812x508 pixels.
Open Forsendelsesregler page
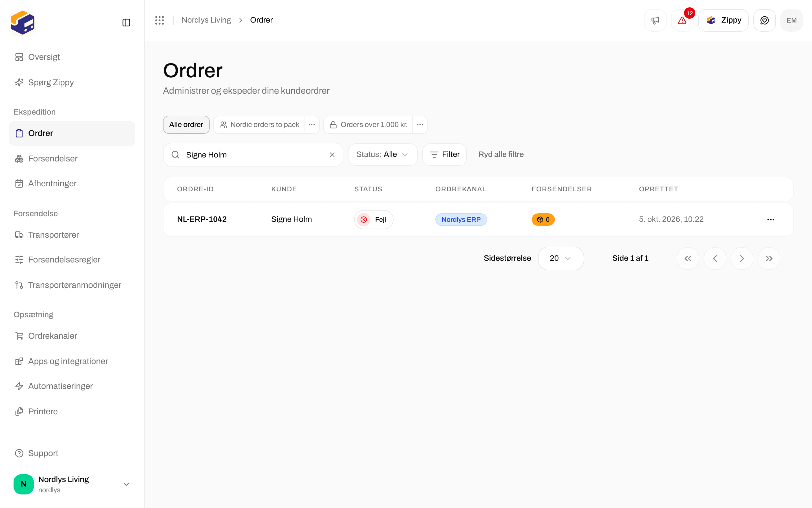click(72, 260)
